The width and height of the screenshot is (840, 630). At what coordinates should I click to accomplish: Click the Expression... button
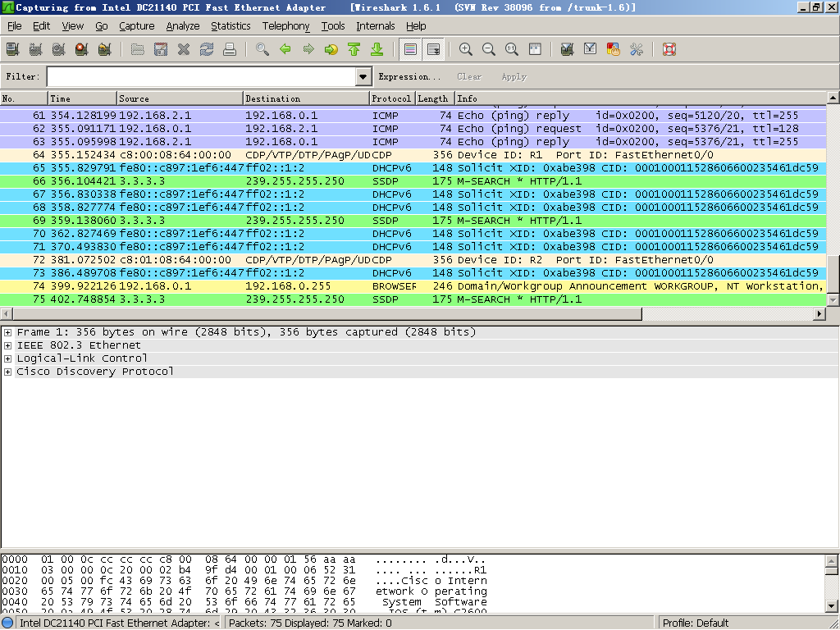[409, 76]
